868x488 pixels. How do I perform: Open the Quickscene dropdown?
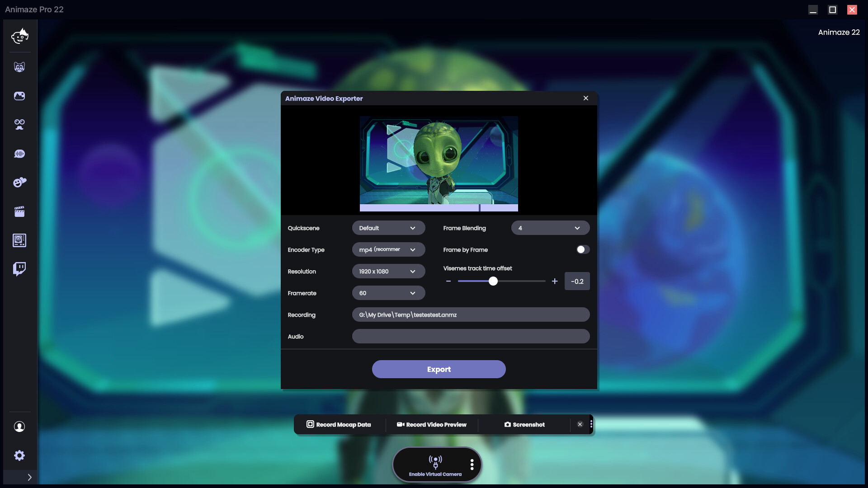tap(388, 228)
